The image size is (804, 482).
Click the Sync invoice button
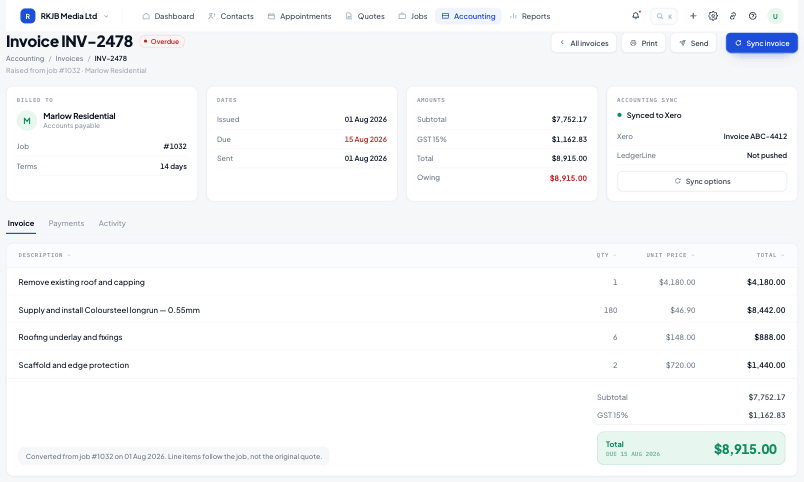pos(761,43)
